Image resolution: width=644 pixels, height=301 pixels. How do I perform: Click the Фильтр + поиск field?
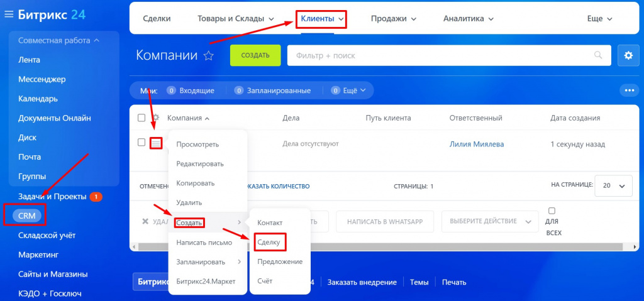click(x=450, y=55)
